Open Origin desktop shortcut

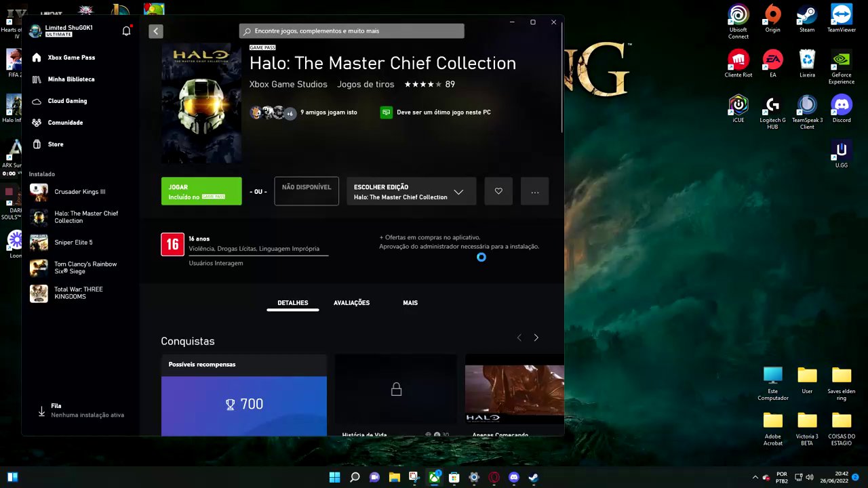pyautogui.click(x=772, y=18)
